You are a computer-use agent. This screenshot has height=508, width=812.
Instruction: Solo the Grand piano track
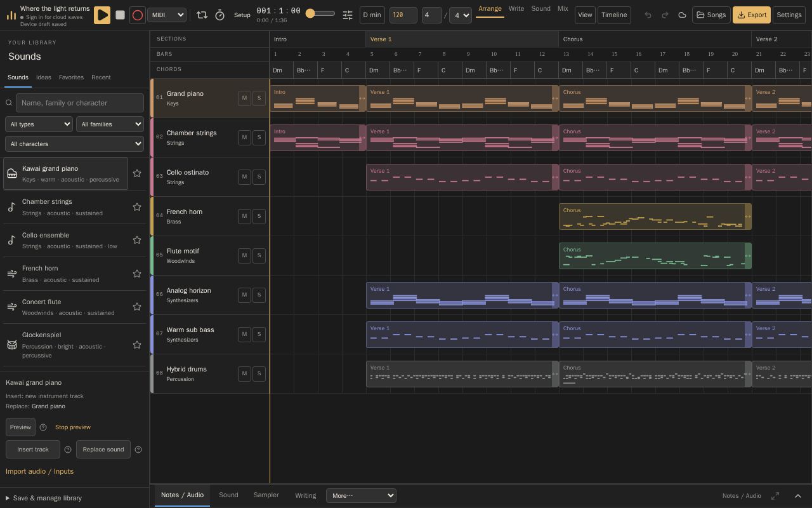(259, 98)
